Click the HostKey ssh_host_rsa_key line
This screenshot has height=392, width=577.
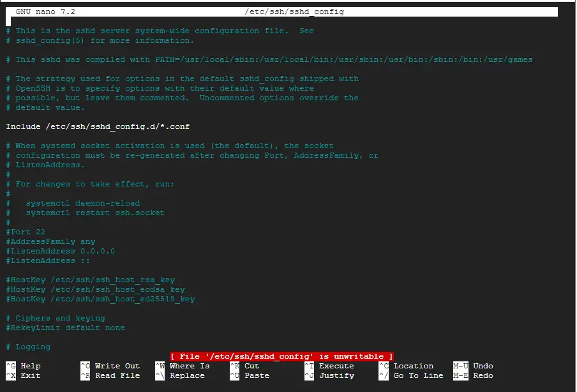[90, 280]
